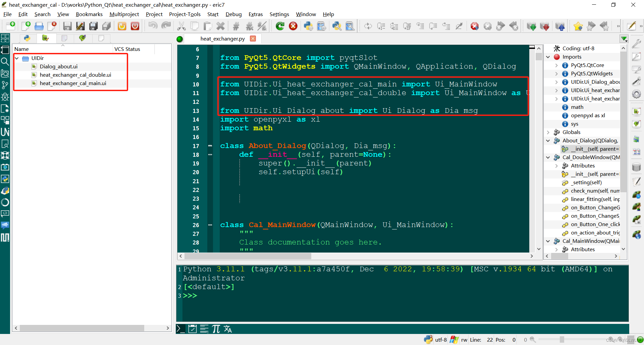Toggle fold marker for class Cal_MainWindow
The image size is (644, 345).
click(x=210, y=225)
